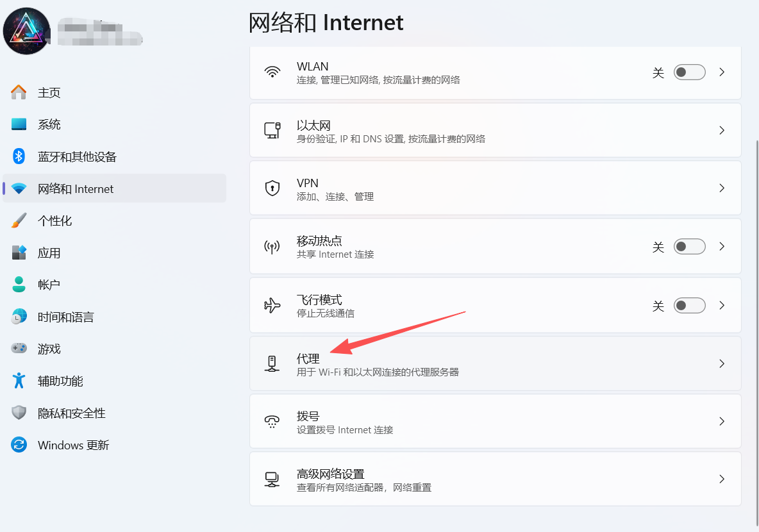The width and height of the screenshot is (759, 532).
Task: Open 高级网络设置 chevron arrow
Action: (x=722, y=479)
